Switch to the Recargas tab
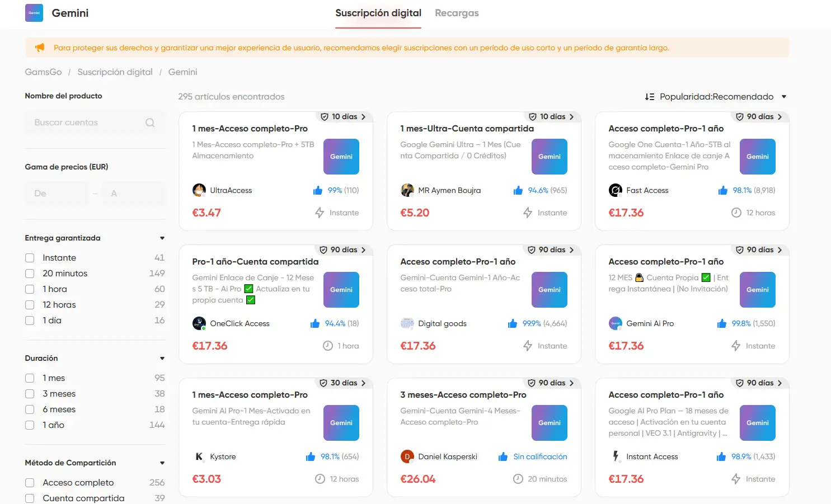This screenshot has height=504, width=831. point(457,13)
